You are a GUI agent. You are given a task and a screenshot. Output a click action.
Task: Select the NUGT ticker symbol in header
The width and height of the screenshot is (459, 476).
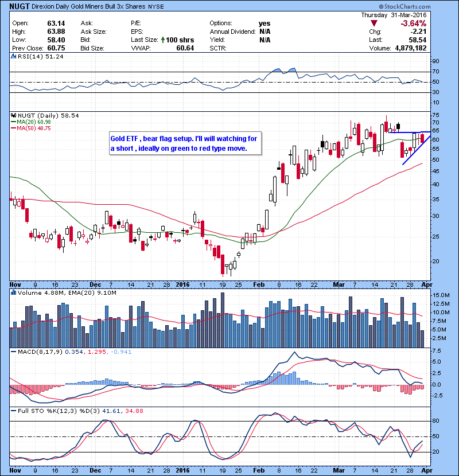point(20,6)
